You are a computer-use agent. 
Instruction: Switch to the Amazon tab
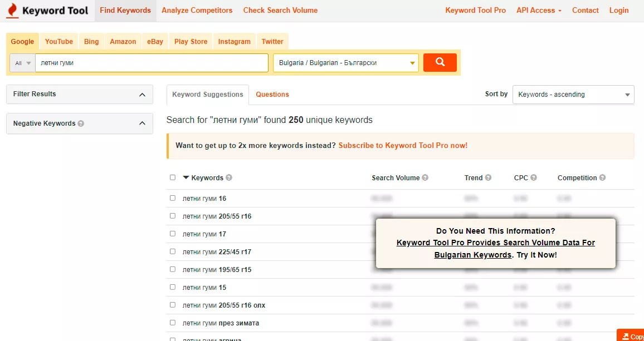pyautogui.click(x=123, y=42)
